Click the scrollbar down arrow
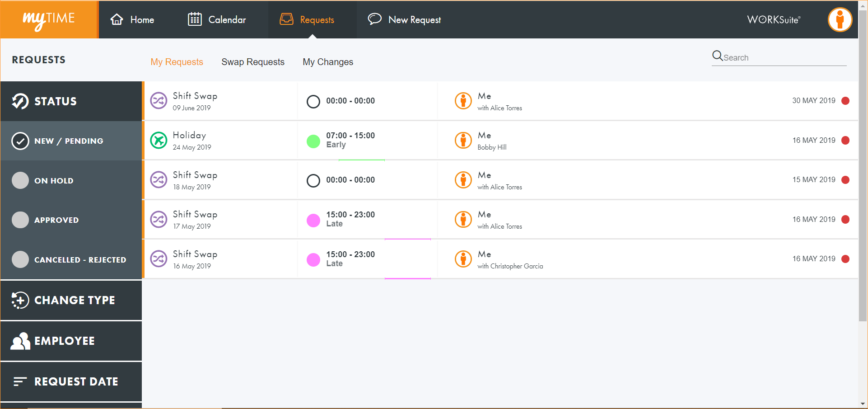Screen dimensions: 868x409 coord(863,404)
